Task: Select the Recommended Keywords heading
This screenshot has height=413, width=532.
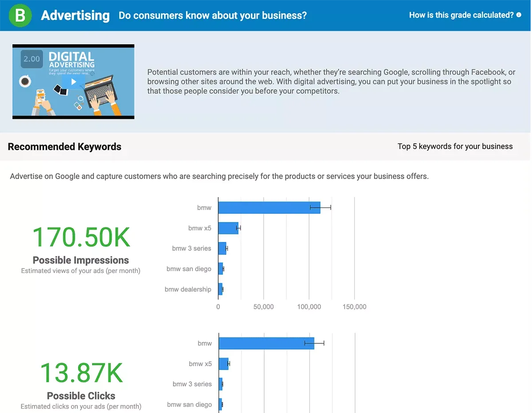Action: tap(65, 147)
